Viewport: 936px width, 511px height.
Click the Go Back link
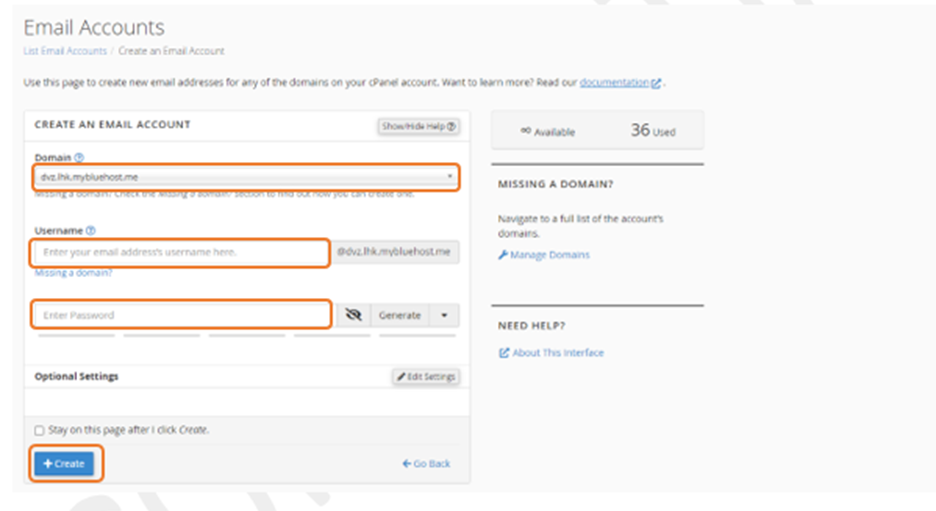click(x=426, y=464)
